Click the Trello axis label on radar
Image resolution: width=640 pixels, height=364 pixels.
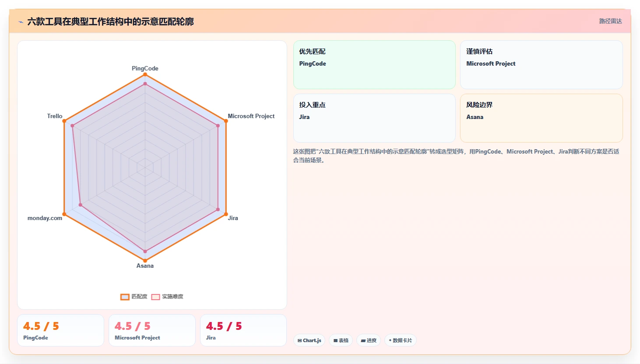[55, 116]
